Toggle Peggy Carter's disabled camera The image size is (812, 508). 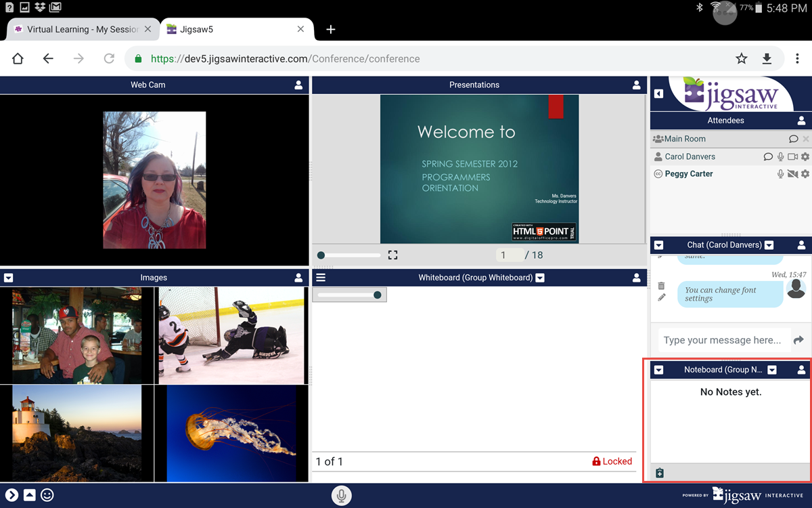[792, 174]
